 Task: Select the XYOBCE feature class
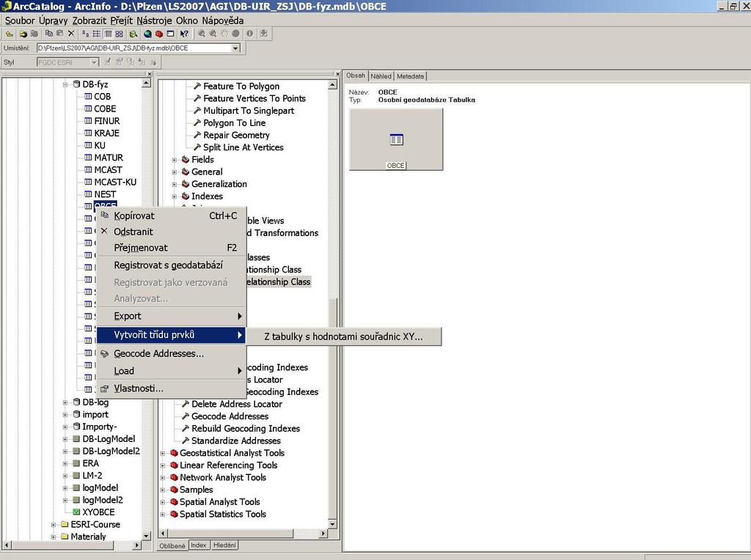pyautogui.click(x=98, y=512)
